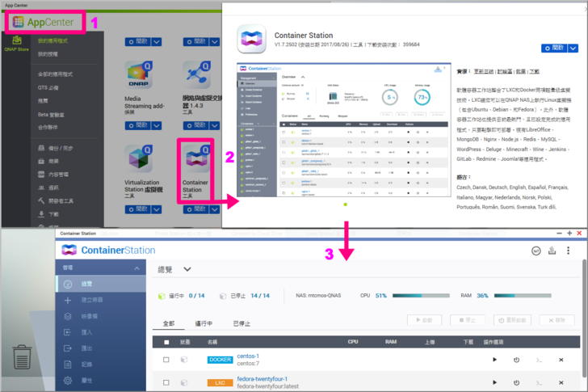This screenshot has width=588, height=392.
Task: Start the fedora-twentyfour-1 container with play icon
Action: 494,382
